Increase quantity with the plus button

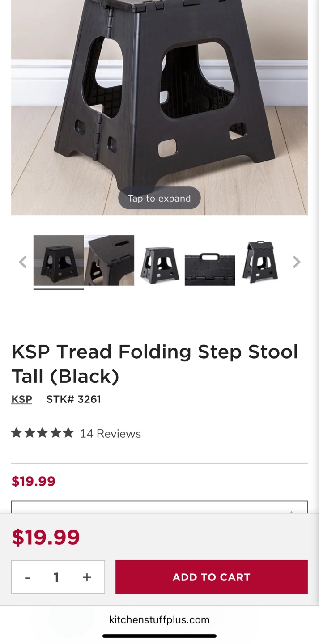coord(87,577)
